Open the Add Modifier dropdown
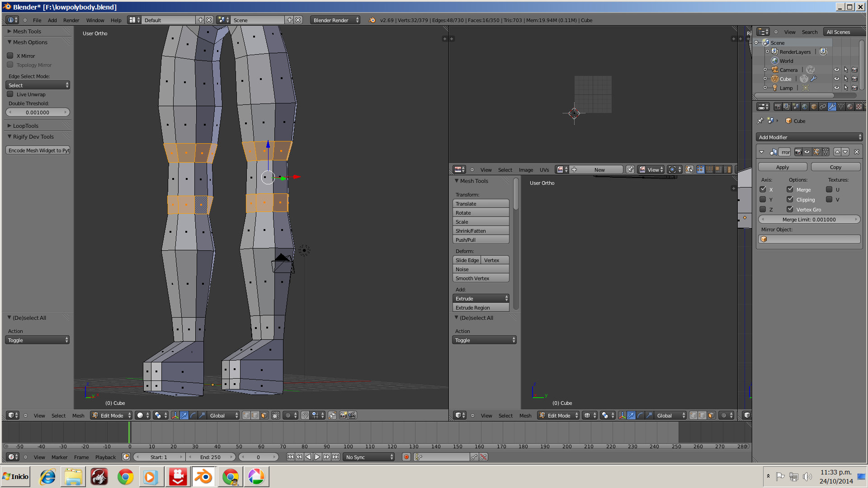This screenshot has height=488, width=868. tap(809, 137)
